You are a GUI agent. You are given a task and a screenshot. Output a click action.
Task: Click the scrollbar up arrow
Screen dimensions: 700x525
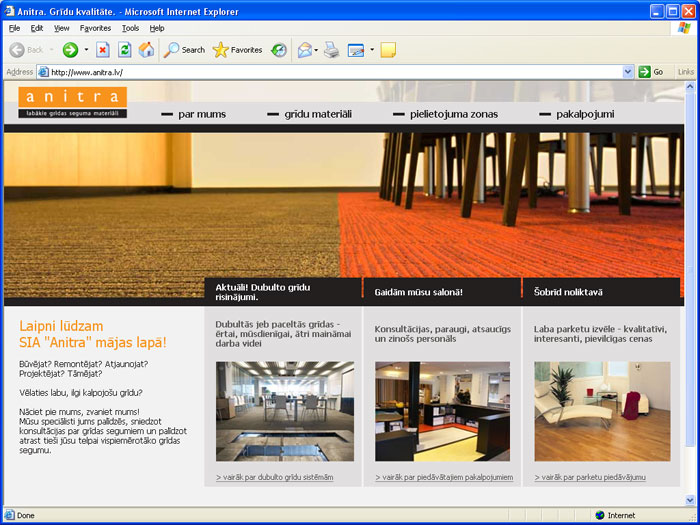tap(690, 87)
